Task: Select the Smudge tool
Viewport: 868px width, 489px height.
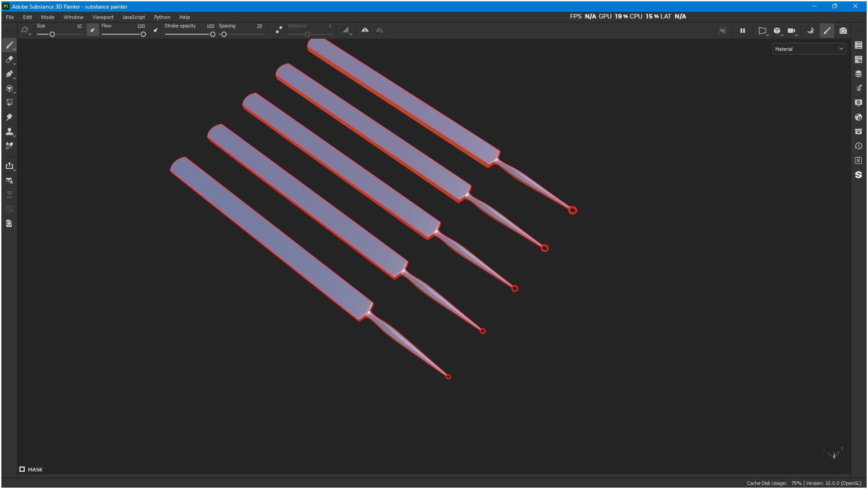Action: (x=9, y=118)
